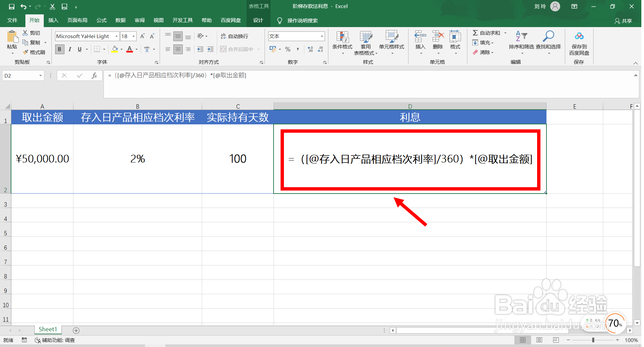
Task: Toggle percent style formatting
Action: (x=287, y=49)
